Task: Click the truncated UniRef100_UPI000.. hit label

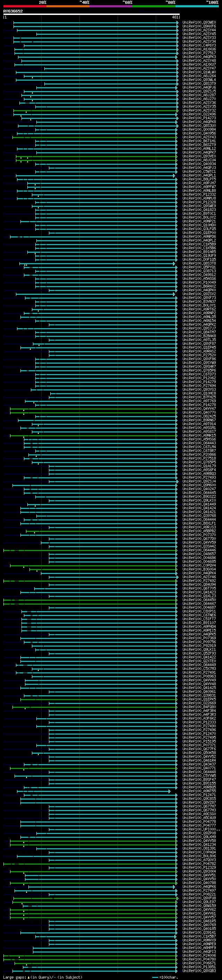Action: (x=201, y=829)
